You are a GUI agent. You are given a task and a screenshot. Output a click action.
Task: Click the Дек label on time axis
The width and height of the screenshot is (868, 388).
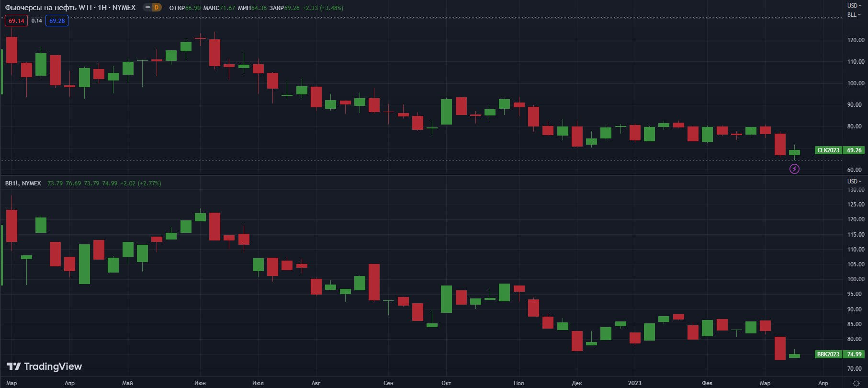[x=577, y=383]
